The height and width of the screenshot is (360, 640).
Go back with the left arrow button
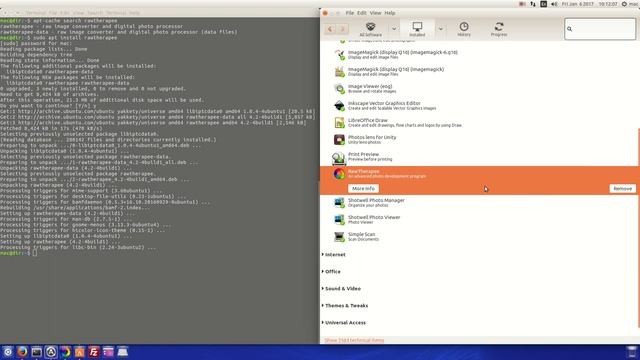point(330,29)
